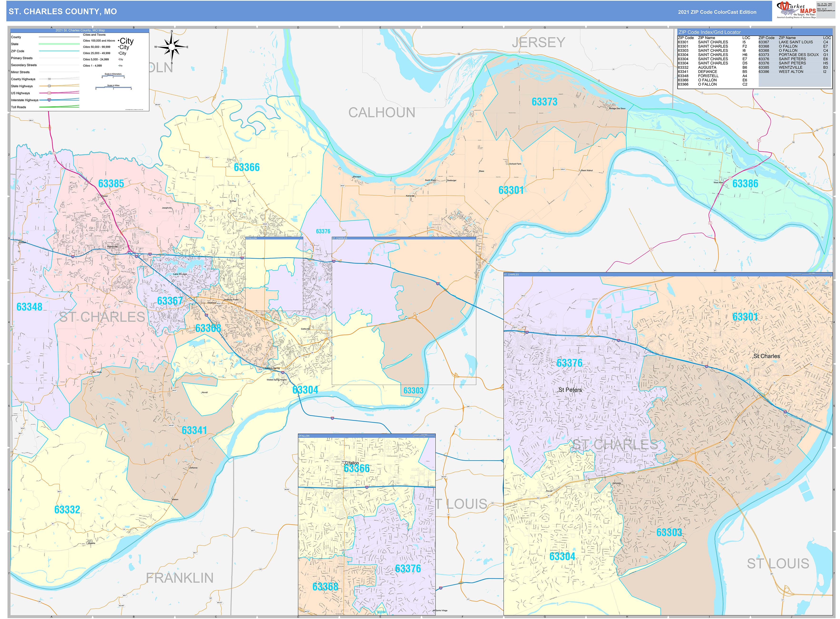Open the ZIP Code Index/Grid Locator header
The width and height of the screenshot is (840, 619).
[709, 32]
